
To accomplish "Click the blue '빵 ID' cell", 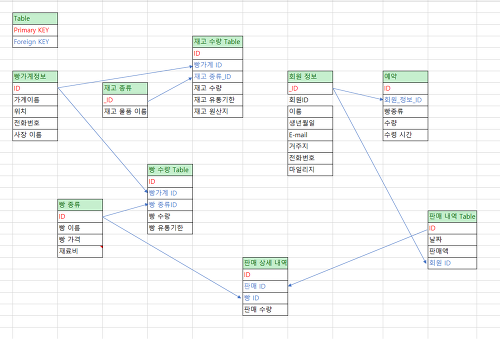I will (x=265, y=298).
